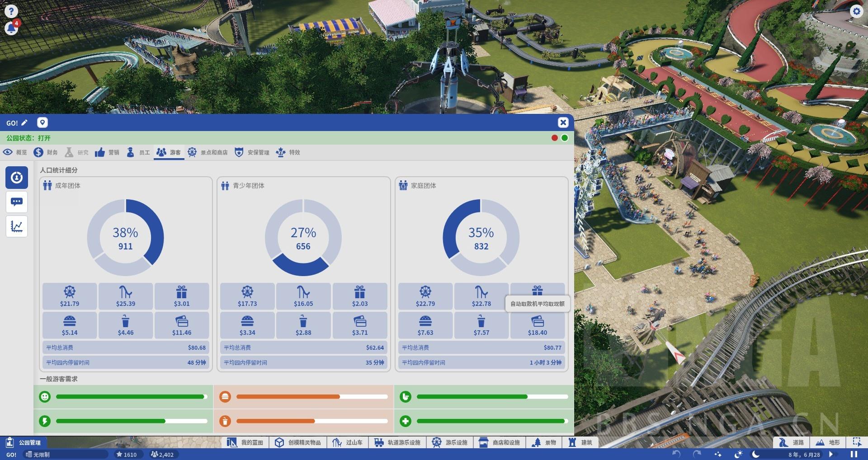Select the demographics clock sidebar icon
This screenshot has height=460, width=868.
[17, 177]
